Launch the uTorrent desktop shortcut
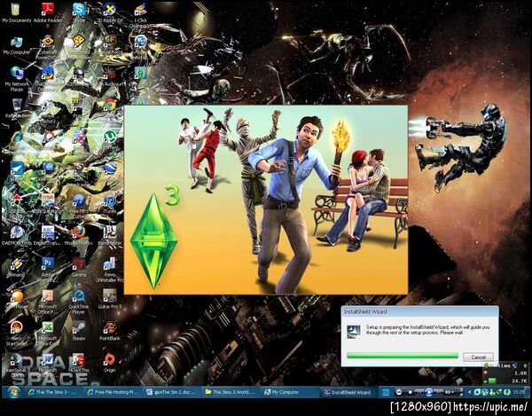Viewport: 532px width, 416px height. pyautogui.click(x=110, y=137)
